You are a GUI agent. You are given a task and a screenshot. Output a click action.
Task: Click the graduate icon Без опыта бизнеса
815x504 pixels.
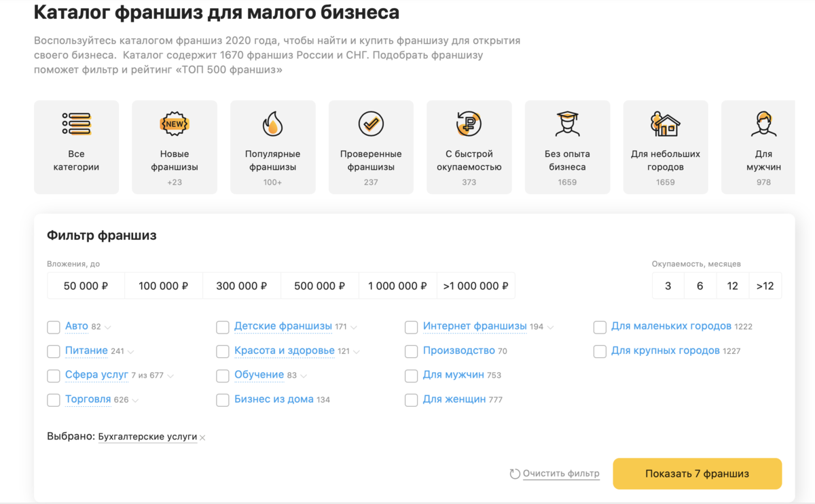[567, 124]
